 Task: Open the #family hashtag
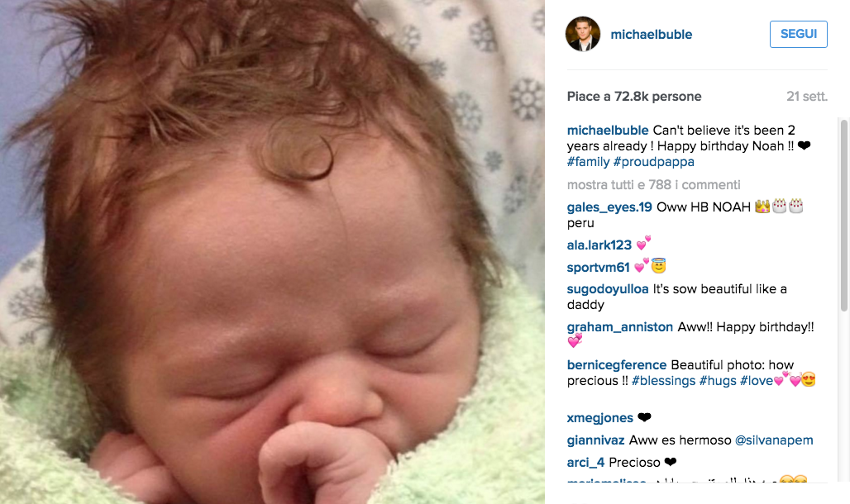[588, 162]
